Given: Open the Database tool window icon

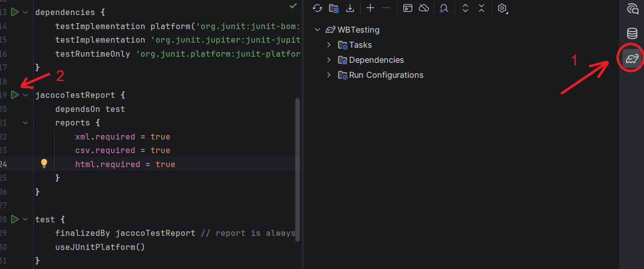Looking at the screenshot, I should 632,34.
